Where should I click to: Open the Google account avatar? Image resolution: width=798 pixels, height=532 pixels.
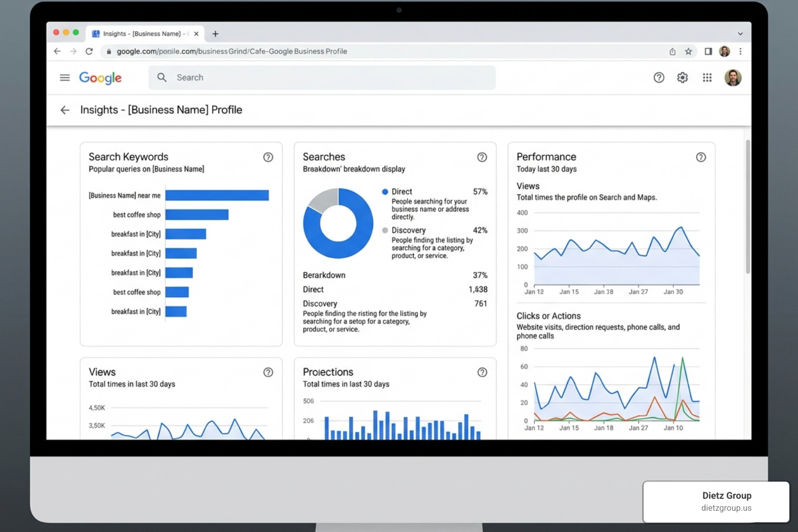click(733, 77)
